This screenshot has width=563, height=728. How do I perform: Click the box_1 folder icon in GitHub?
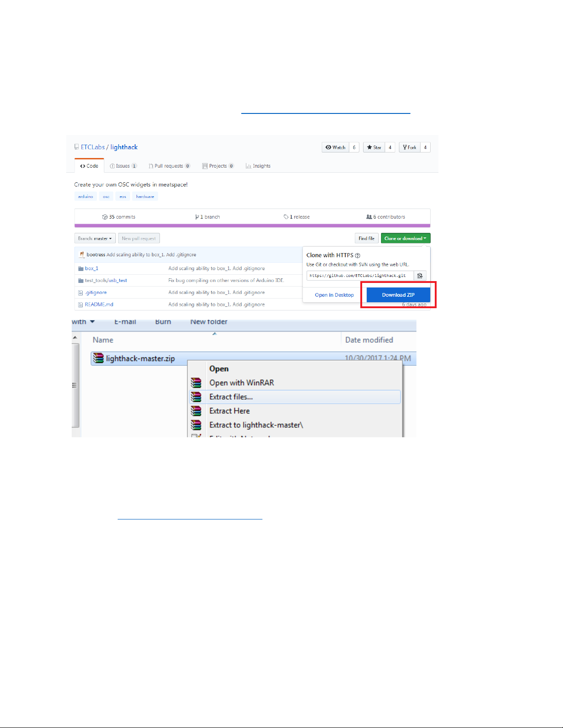coord(81,268)
